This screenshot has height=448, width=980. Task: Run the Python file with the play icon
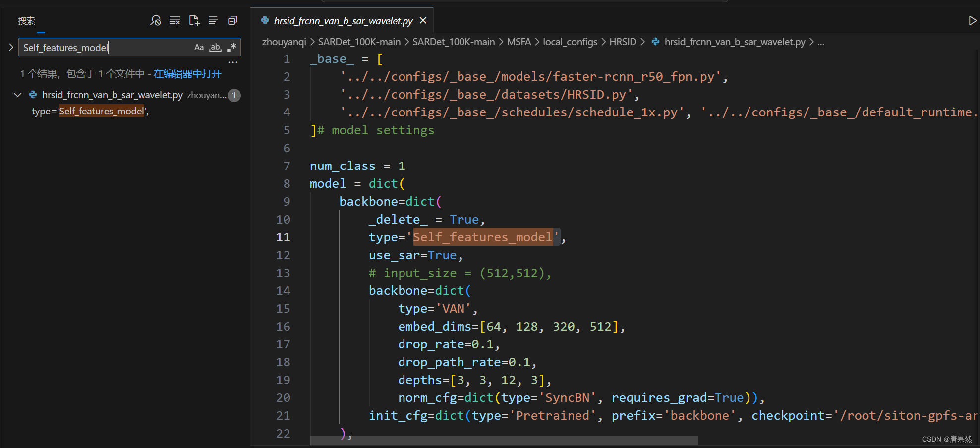tap(972, 20)
